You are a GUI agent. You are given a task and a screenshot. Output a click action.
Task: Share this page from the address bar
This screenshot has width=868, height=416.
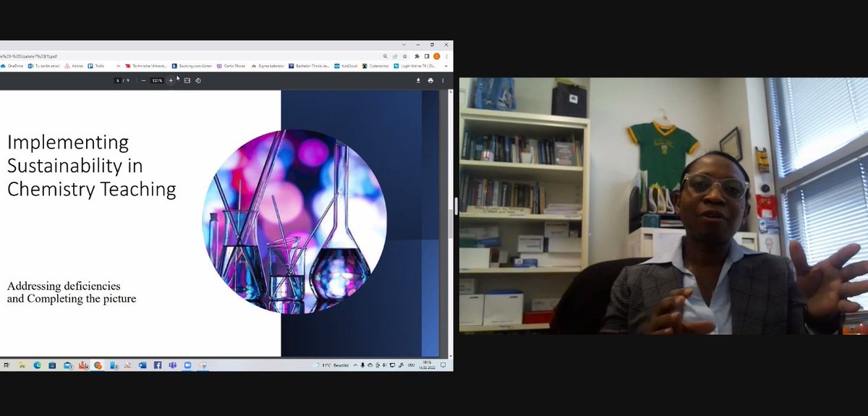tap(395, 56)
